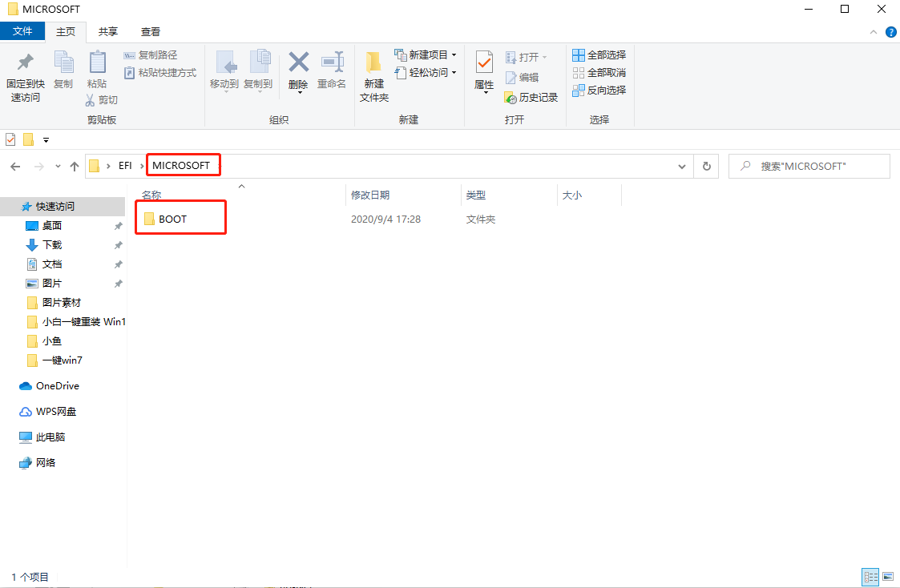Click the search MICROSOFT input box
Image resolution: width=900 pixels, height=588 pixels.
(x=809, y=167)
